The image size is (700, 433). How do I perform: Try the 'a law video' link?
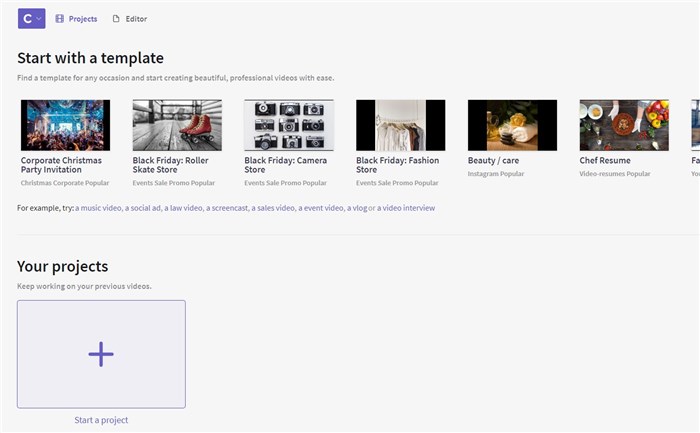pyautogui.click(x=183, y=208)
